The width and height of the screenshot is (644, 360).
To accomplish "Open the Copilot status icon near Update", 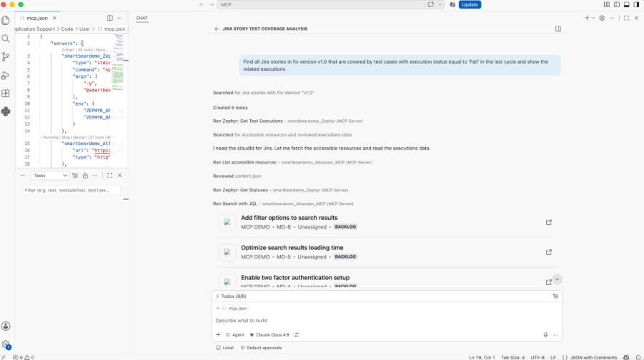I will 452,4.
